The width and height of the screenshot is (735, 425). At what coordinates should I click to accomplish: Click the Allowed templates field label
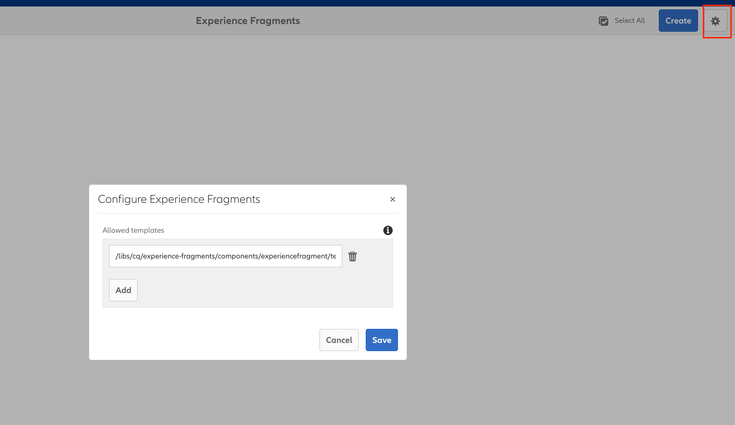(x=133, y=231)
